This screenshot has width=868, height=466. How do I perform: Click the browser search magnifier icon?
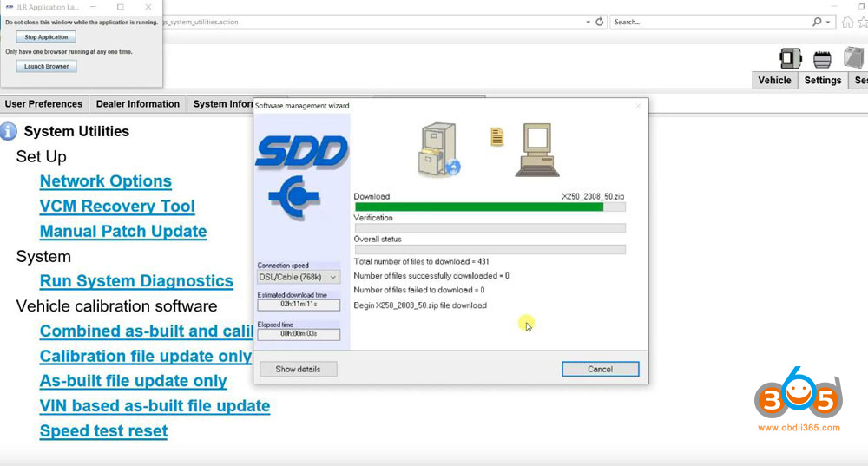tap(817, 23)
